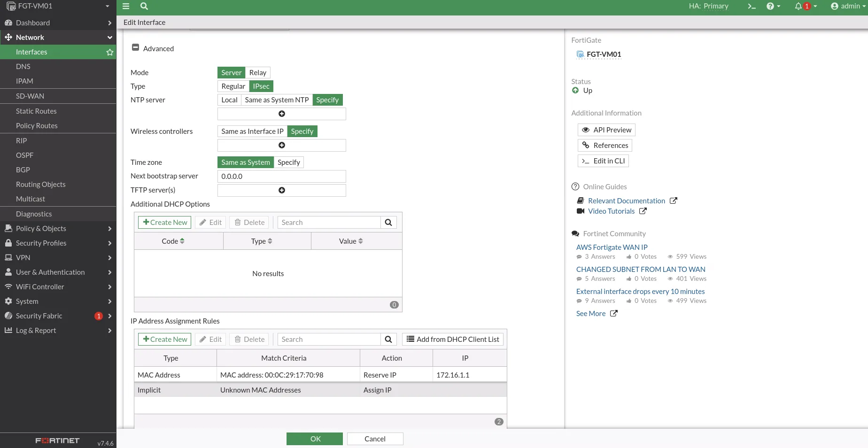Click search icon in IP Address Assignment Rules
This screenshot has width=868, height=448.
pyautogui.click(x=388, y=340)
